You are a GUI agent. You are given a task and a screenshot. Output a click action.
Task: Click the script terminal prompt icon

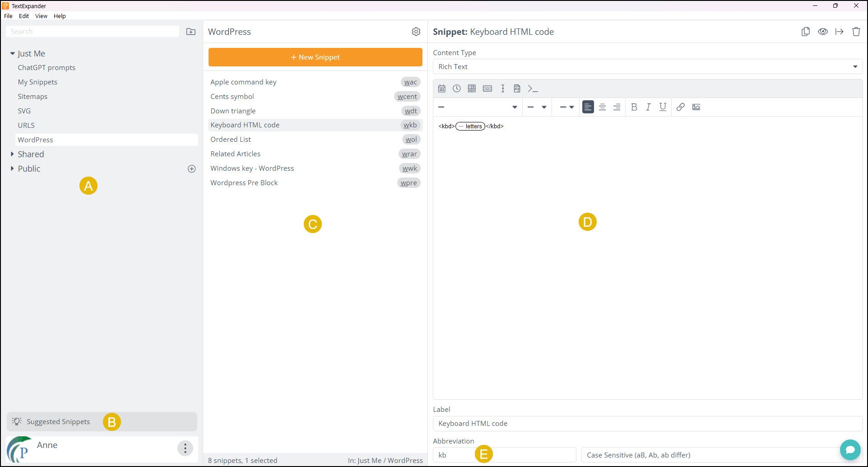(533, 89)
